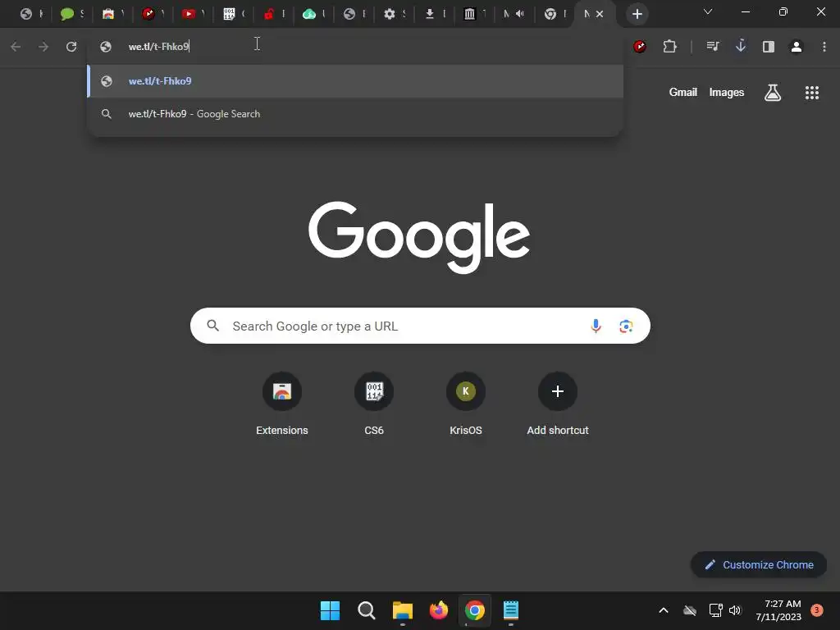The width and height of the screenshot is (840, 630).
Task: Click the Chrome taskbar icon
Action: [x=475, y=610]
